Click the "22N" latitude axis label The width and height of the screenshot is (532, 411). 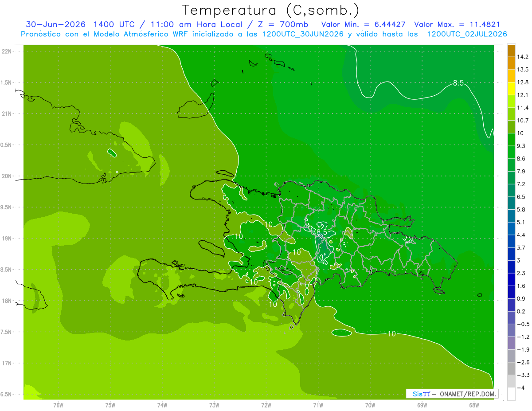click(x=7, y=51)
